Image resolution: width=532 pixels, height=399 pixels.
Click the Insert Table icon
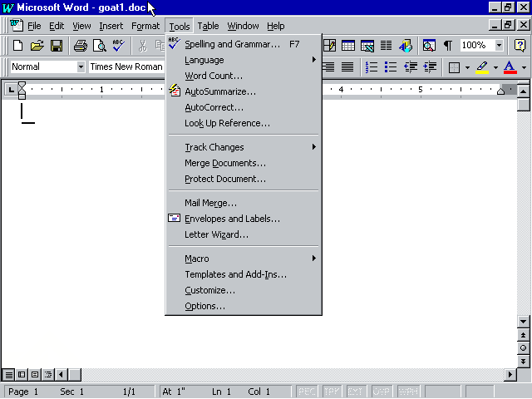point(348,45)
